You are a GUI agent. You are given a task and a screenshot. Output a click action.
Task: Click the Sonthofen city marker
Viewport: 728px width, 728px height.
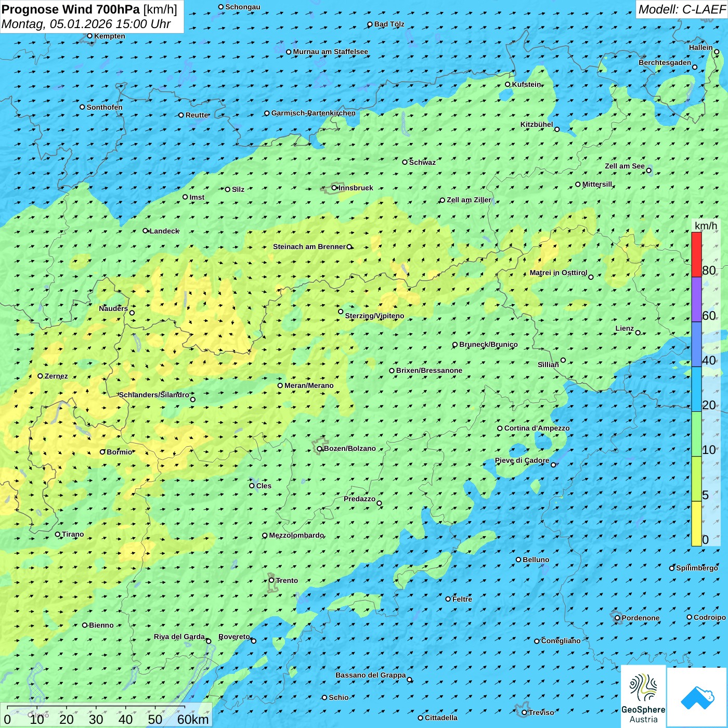tap(82, 107)
